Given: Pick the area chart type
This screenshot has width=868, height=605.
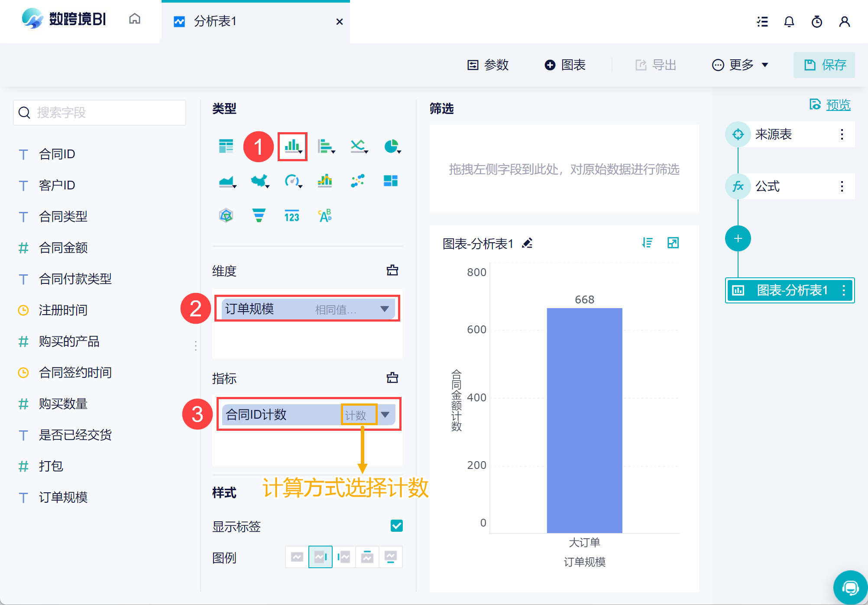Looking at the screenshot, I should pos(227,181).
